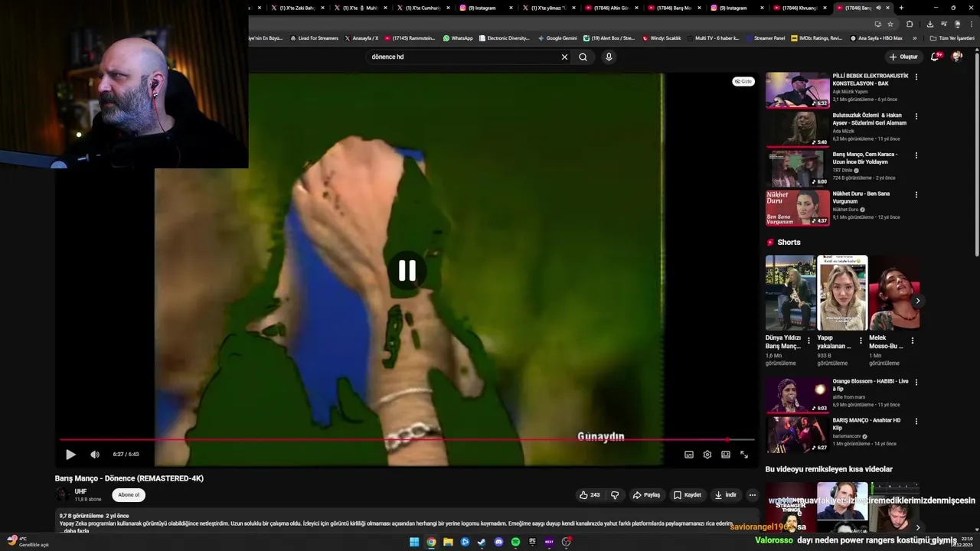The height and width of the screenshot is (551, 980).
Task: Switch player to theater mode
Action: 725,455
